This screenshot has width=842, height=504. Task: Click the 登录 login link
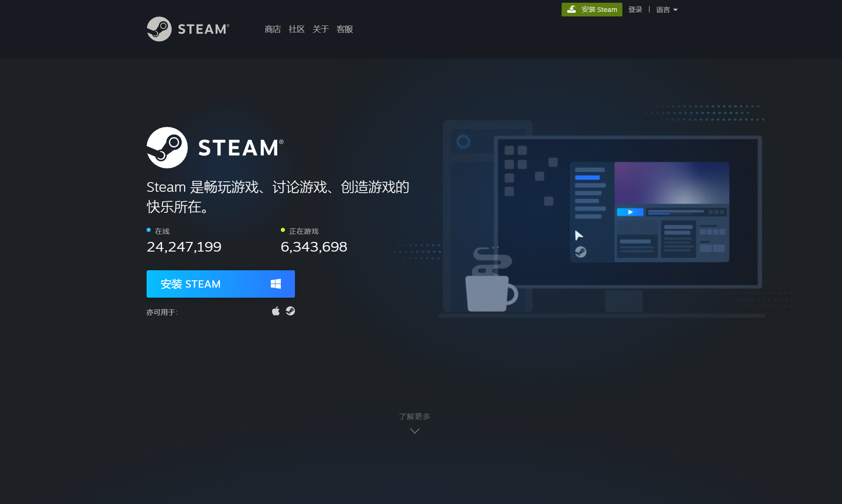pyautogui.click(x=635, y=10)
